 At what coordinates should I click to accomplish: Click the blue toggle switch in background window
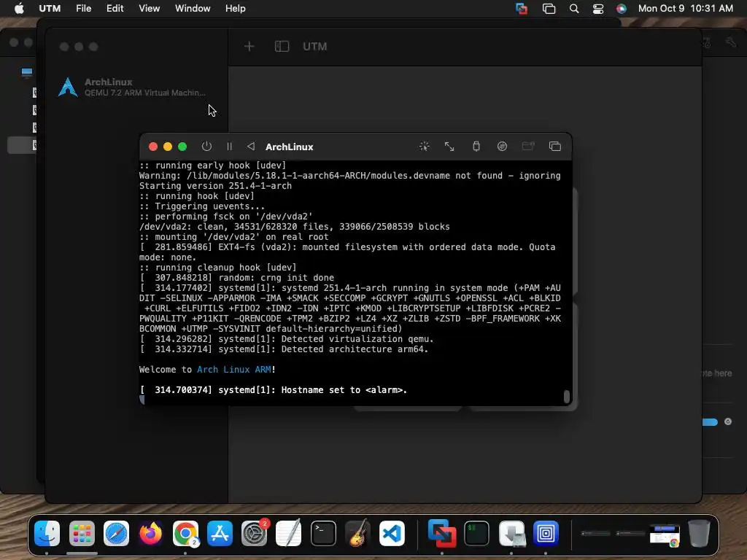tap(710, 422)
